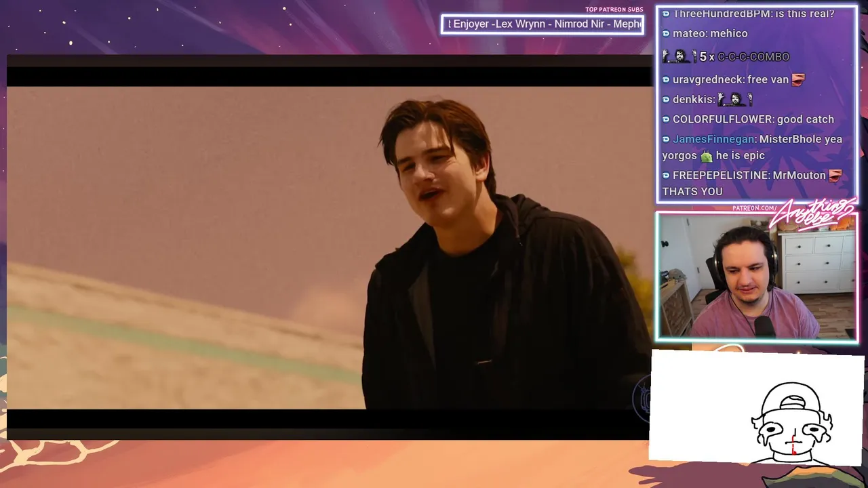This screenshot has width=868, height=488.
Task: Click username mateo in chat
Action: (688, 33)
